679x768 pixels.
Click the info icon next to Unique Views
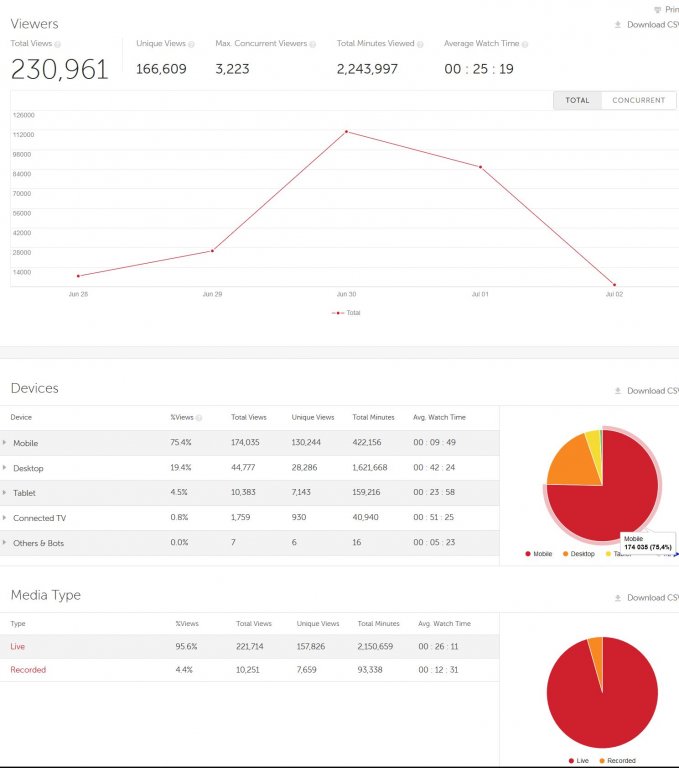[x=193, y=44]
